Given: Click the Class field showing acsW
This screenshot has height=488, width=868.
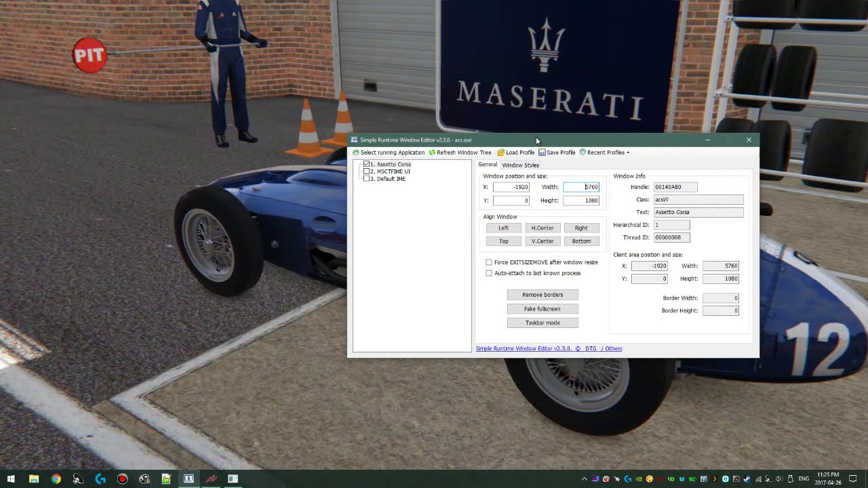Looking at the screenshot, I should [x=698, y=200].
